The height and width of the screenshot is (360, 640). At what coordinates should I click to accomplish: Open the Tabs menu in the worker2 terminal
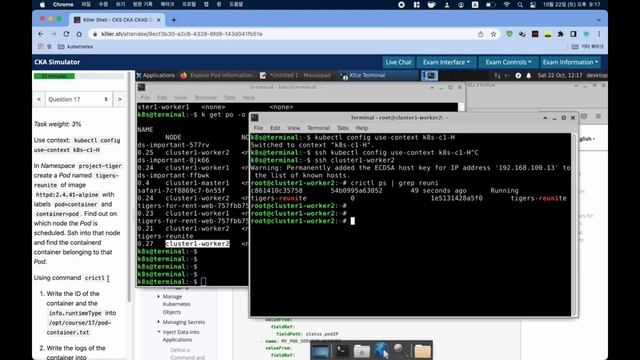point(342,128)
